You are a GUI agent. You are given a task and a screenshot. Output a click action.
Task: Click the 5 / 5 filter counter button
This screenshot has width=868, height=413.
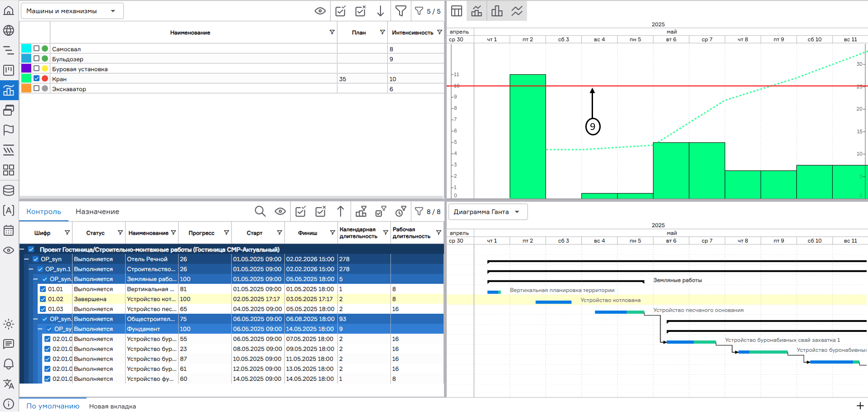click(428, 11)
